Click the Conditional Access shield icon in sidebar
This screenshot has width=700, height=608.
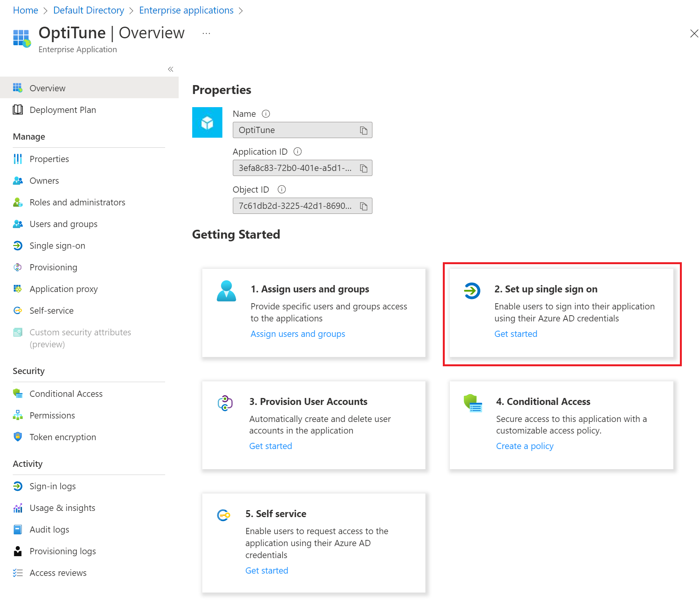click(x=18, y=393)
